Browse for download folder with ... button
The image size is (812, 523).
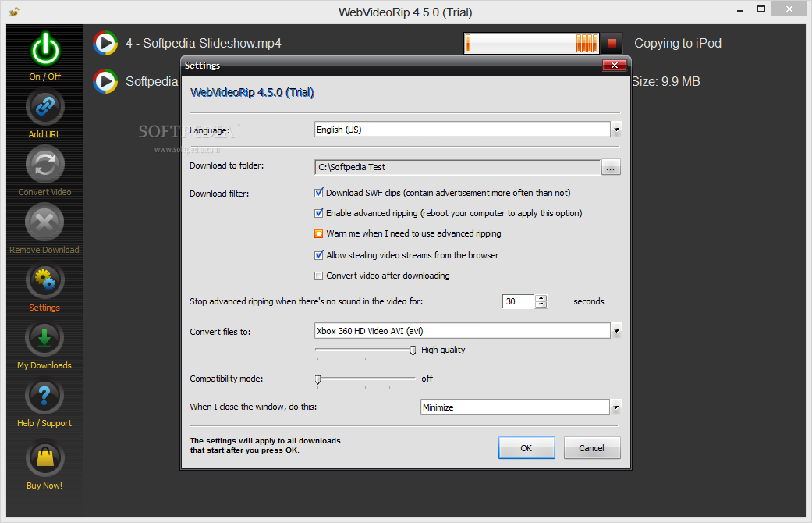(x=611, y=167)
